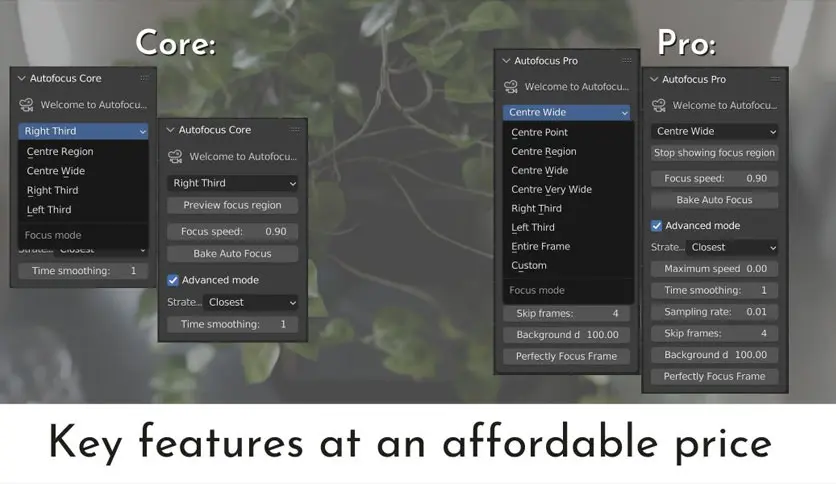Open highlighted Centre Wide dropdown in Pro panel
The image size is (836, 484).
tap(566, 112)
